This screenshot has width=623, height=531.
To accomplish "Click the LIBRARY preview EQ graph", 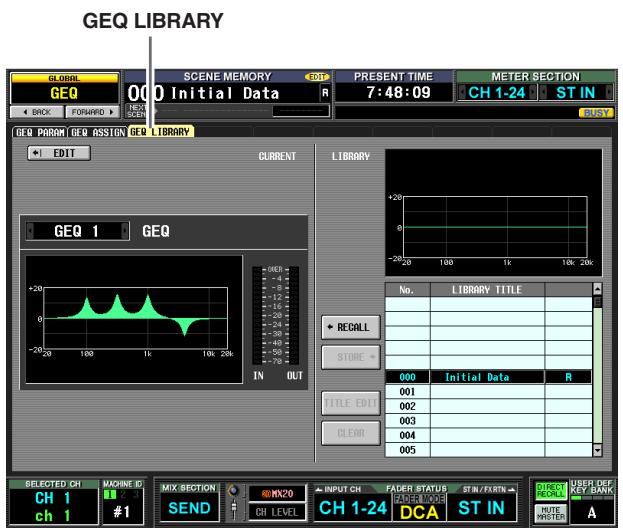I will point(493,213).
